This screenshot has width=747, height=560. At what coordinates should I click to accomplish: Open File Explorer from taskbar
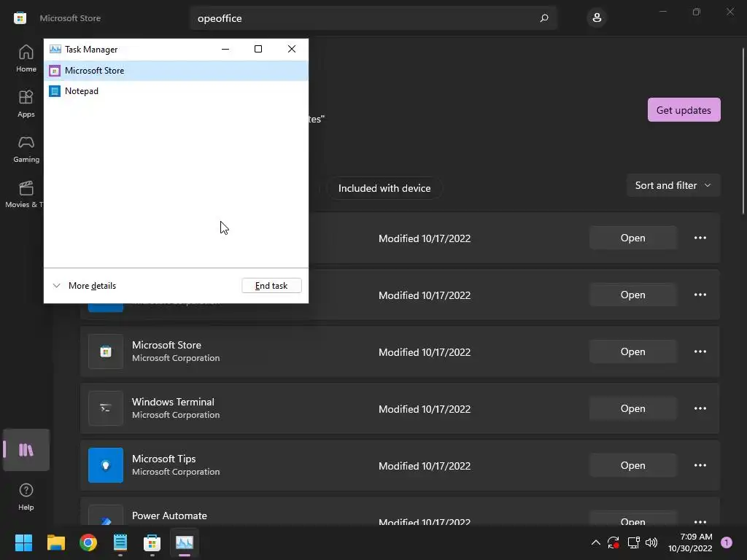tap(55, 542)
